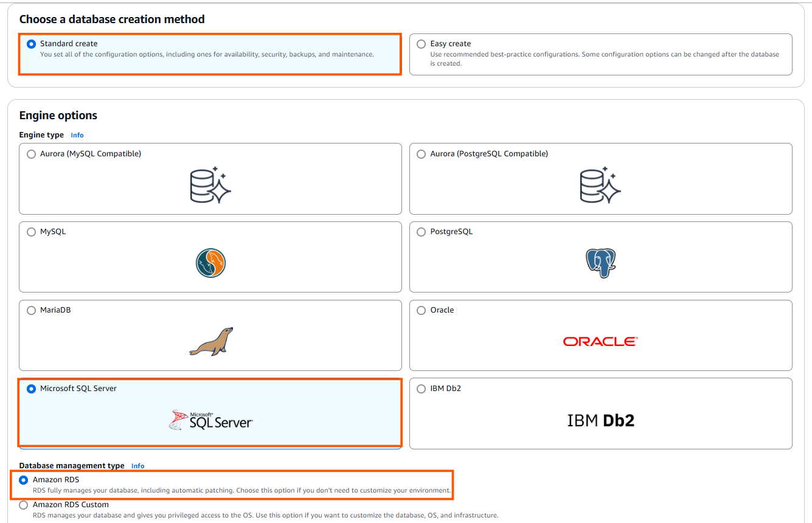
Task: Click the MySQL dolphin logo
Action: point(210,263)
